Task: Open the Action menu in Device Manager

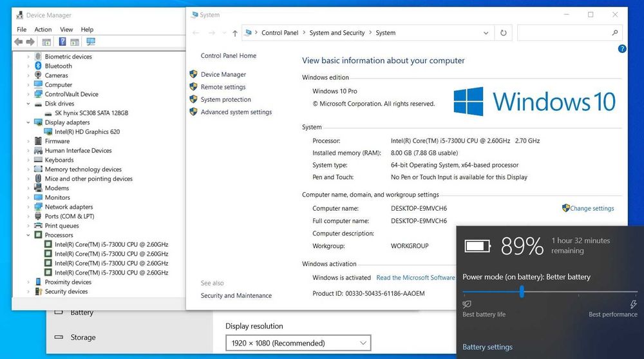Action: (x=43, y=30)
